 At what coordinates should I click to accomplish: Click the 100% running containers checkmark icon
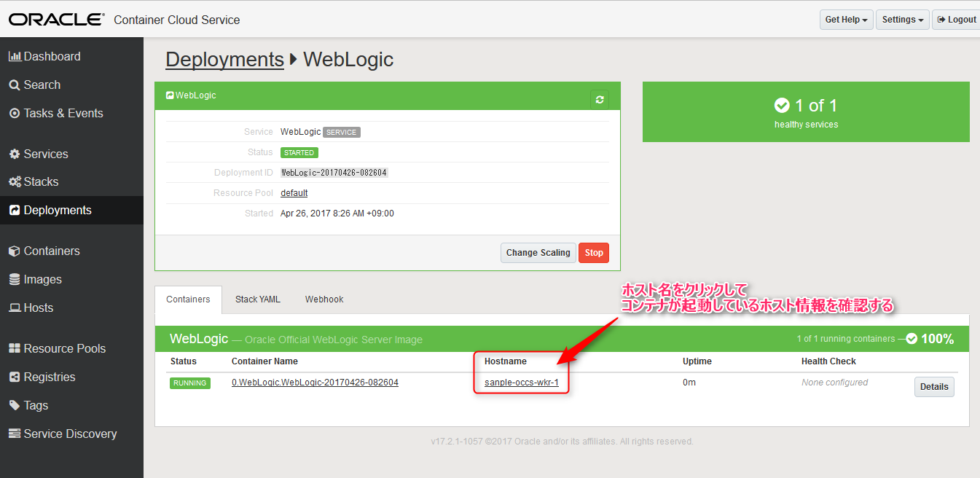tap(912, 339)
